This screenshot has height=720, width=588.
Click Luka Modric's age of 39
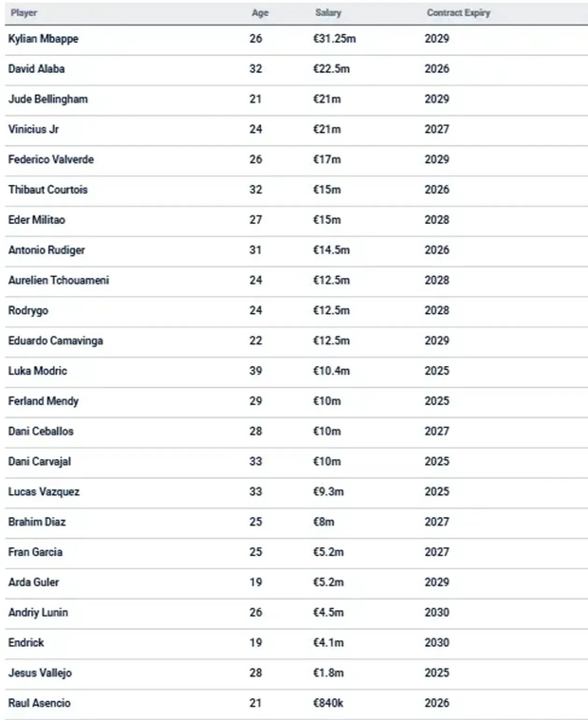point(256,371)
